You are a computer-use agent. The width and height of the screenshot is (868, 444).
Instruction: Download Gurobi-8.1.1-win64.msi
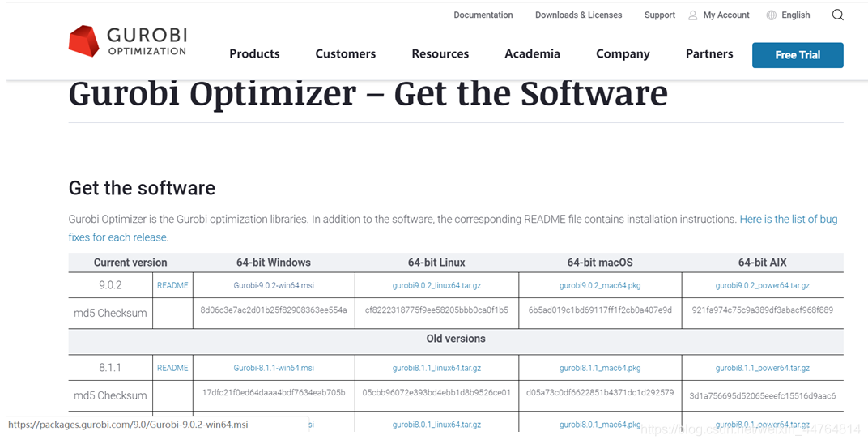click(274, 368)
